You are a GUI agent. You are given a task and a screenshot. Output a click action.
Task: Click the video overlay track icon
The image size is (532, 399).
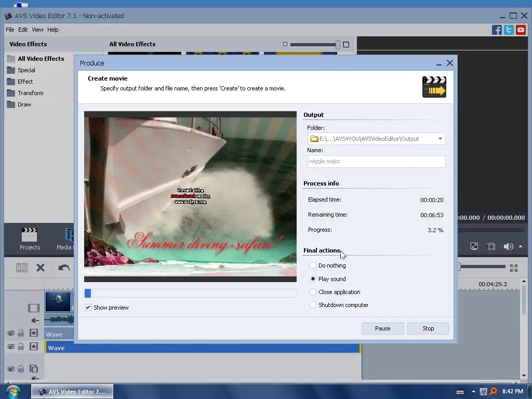point(34,369)
